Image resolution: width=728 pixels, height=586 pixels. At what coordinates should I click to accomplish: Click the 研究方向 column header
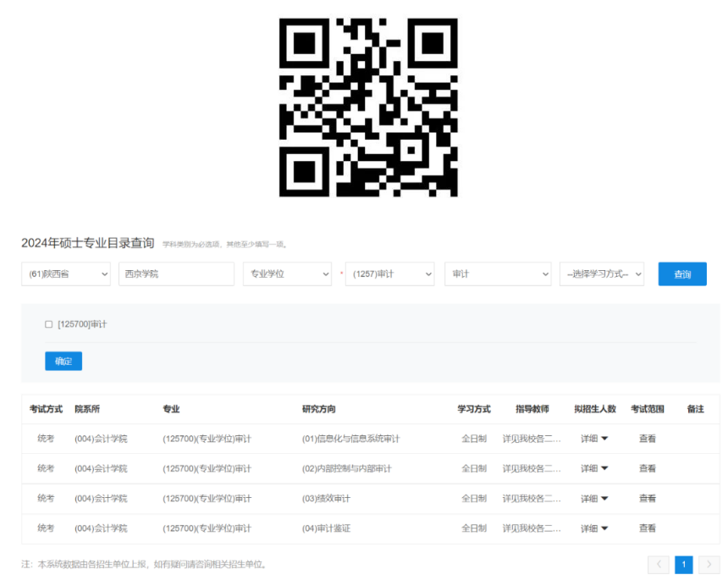(319, 409)
